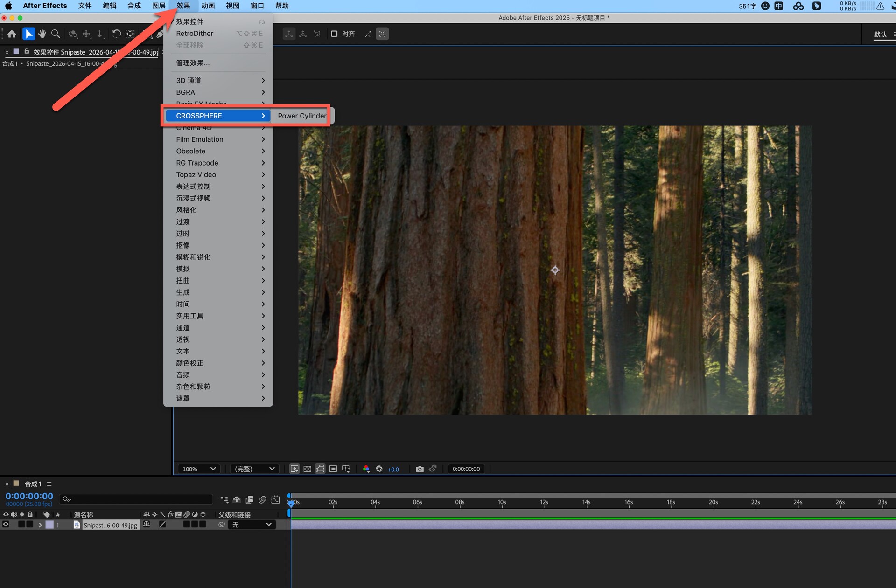The height and width of the screenshot is (588, 896).
Task: Expand layer 1's properties disclosure arrow
Action: 40,525
